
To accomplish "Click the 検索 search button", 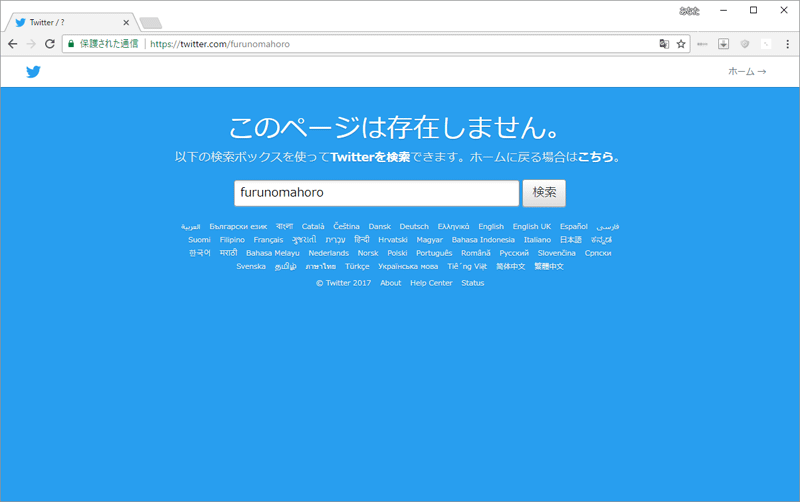I will [544, 193].
